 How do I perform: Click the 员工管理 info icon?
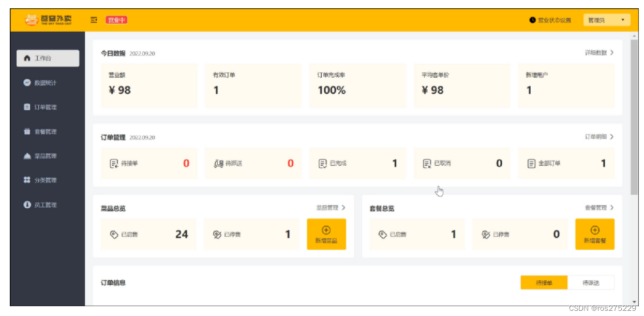(x=27, y=205)
